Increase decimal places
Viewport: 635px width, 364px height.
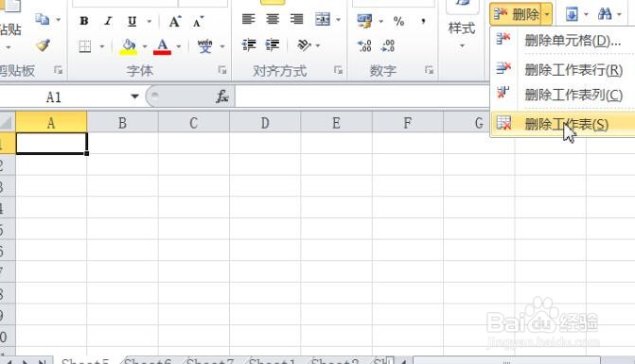[364, 46]
